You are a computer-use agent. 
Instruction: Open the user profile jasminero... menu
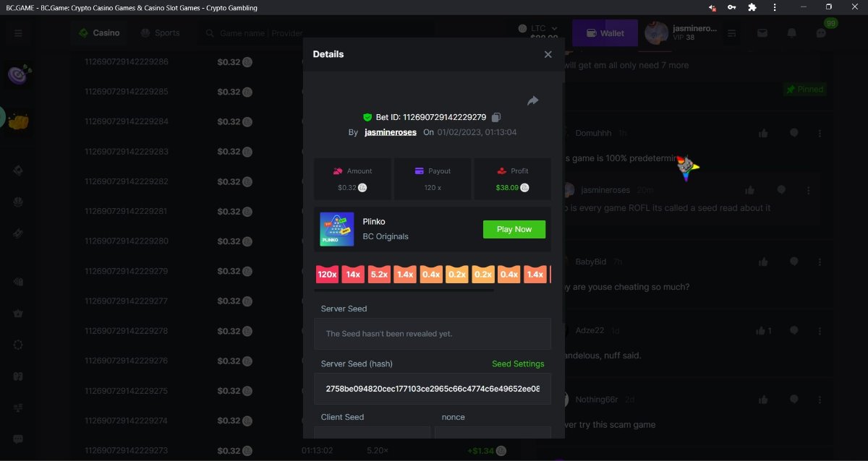680,33
